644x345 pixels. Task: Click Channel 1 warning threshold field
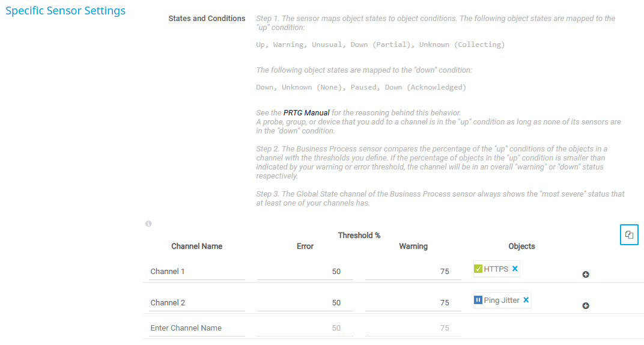413,272
